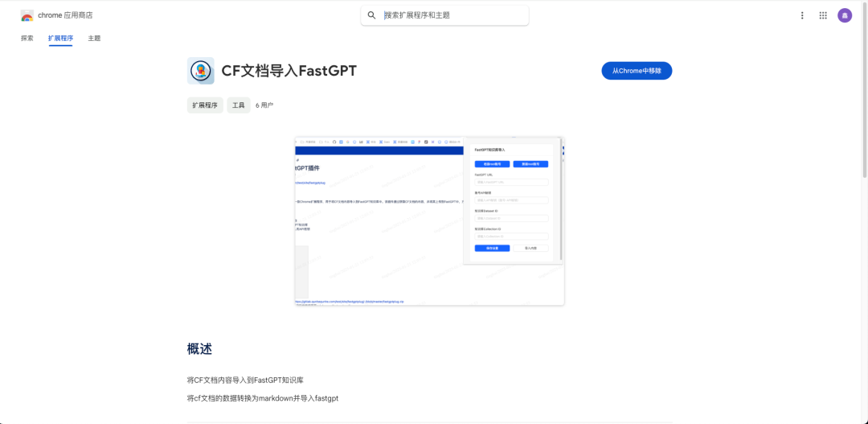The height and width of the screenshot is (424, 868).
Task: Click the text 将cf文档的数据转换为markdown并导入fastgpt
Action: (263, 398)
